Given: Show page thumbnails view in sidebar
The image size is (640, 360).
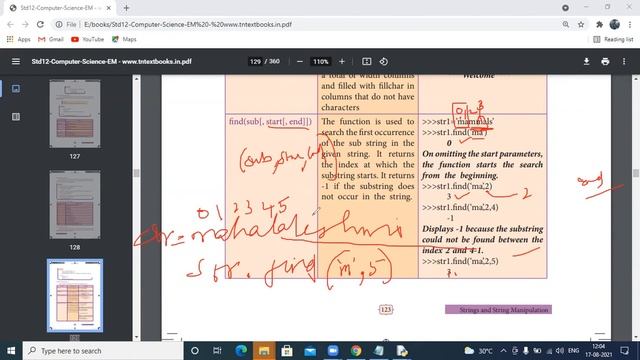Looking at the screenshot, I should click(x=16, y=89).
